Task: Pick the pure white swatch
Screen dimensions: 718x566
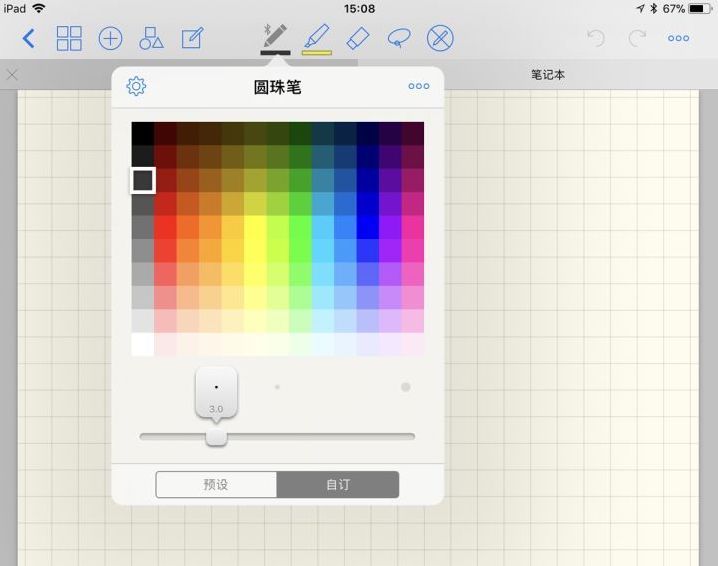Action: pos(142,344)
